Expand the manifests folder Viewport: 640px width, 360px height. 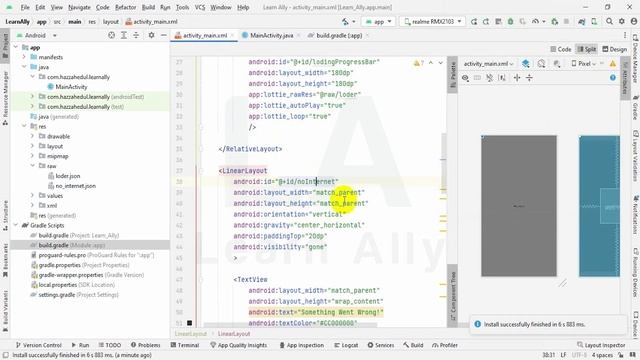(x=24, y=57)
